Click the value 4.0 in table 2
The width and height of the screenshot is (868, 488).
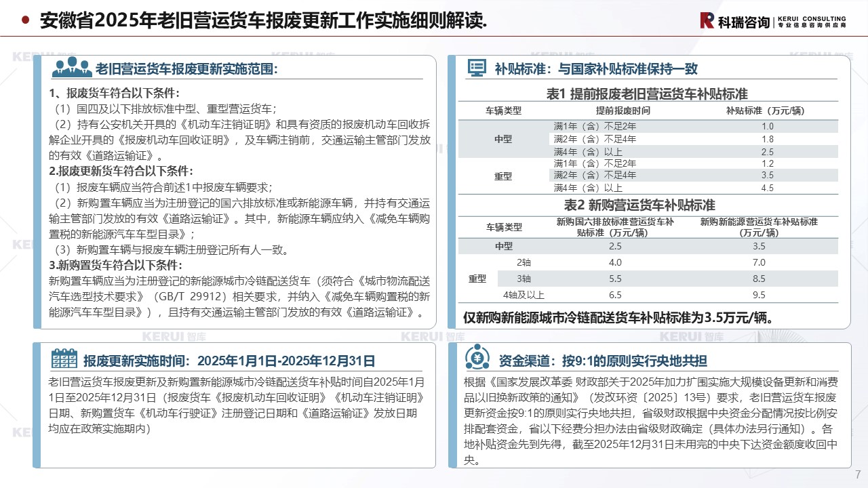click(616, 262)
